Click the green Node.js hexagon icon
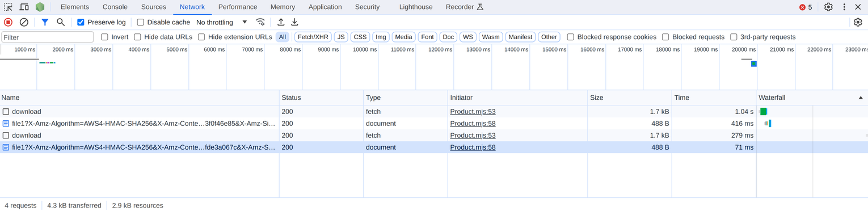The width and height of the screenshot is (868, 212). (x=40, y=7)
